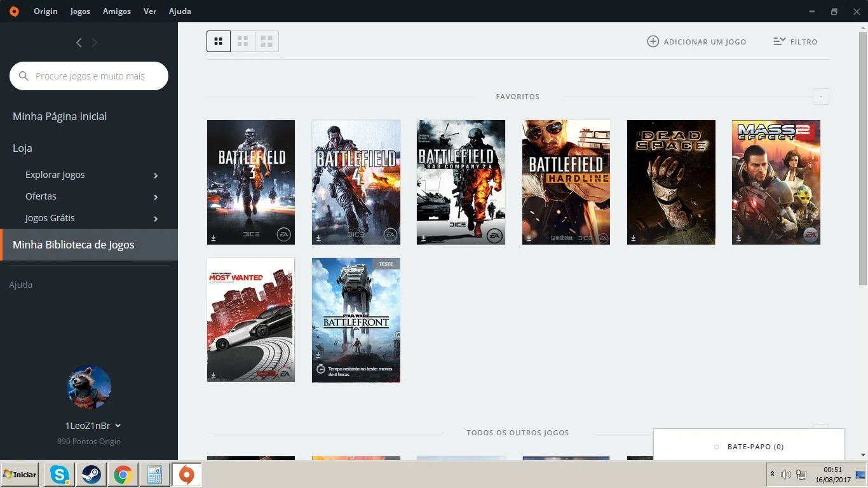Collapse the Favoritos section
The height and width of the screenshot is (488, 868).
821,97
